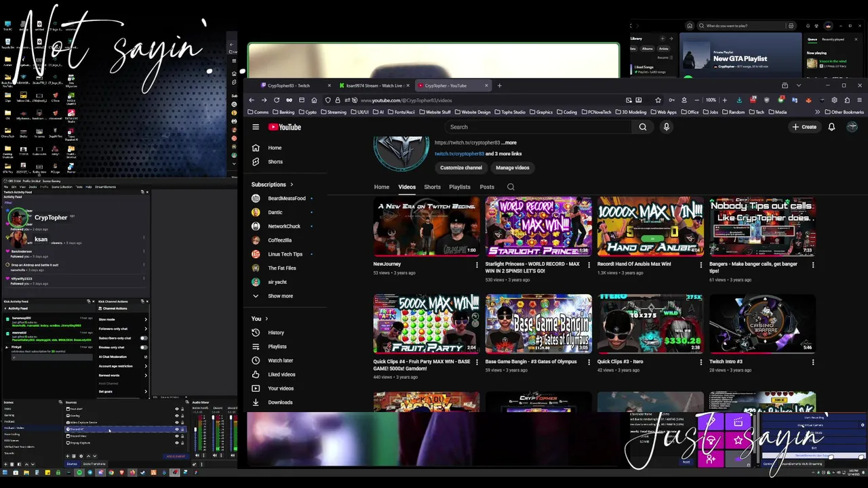Open the YouTube hamburger guide menu
Screen dimensions: 868x488
click(256, 127)
